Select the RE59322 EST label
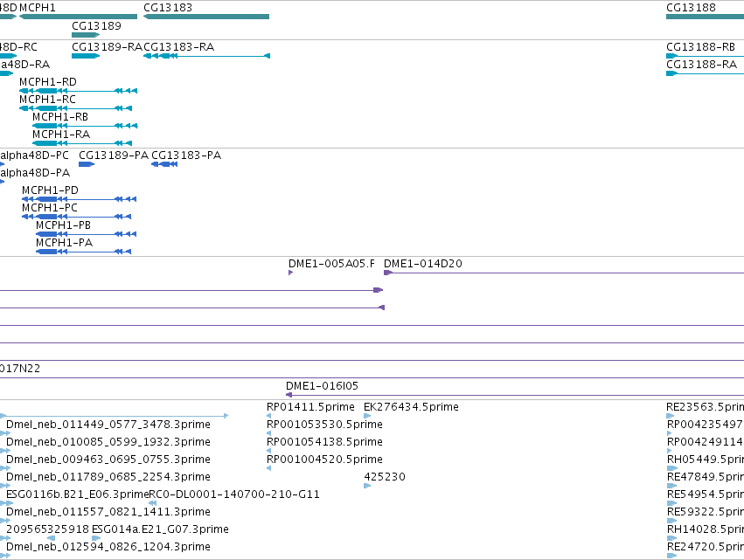 click(x=705, y=513)
